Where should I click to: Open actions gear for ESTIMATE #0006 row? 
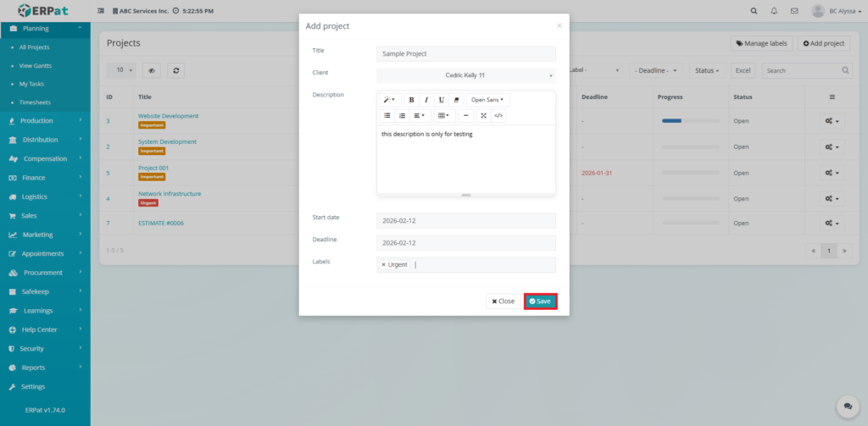coord(832,224)
